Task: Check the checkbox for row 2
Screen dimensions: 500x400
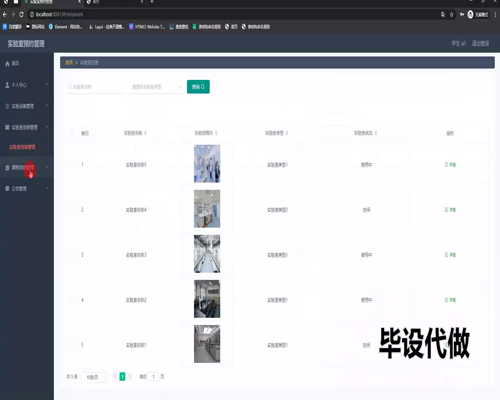Action: click(72, 210)
